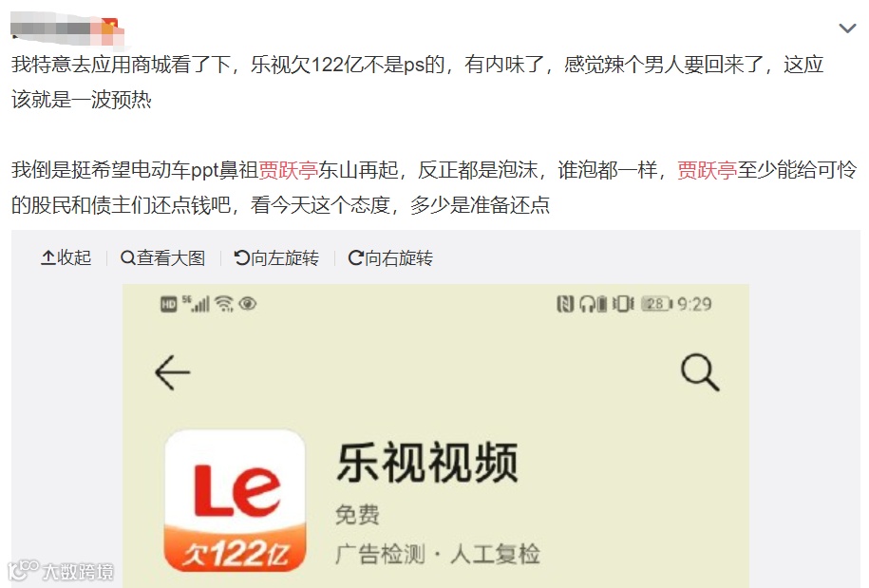869x588 pixels.
Task: Click the counterclockwise arrow icon for left rotation
Action: [241, 257]
